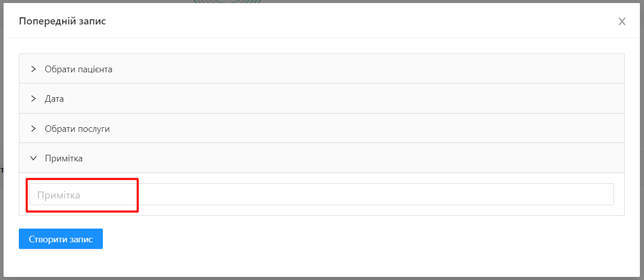Click the arrow icon next to Дата
The image size is (644, 280).
coord(34,99)
